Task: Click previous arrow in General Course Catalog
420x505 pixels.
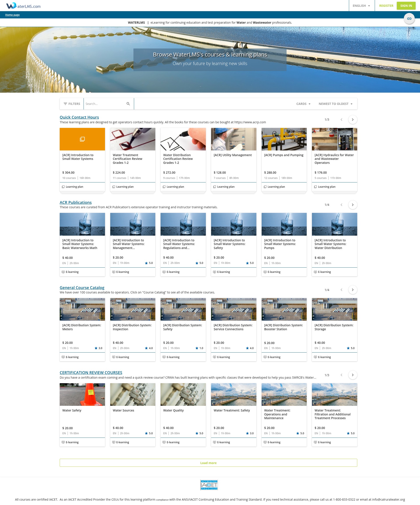Action: tap(341, 290)
